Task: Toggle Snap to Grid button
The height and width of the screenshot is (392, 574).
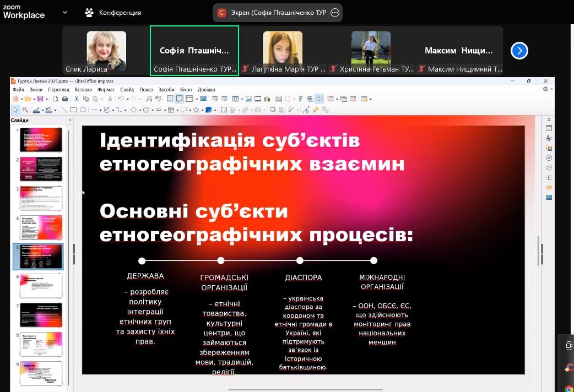Action: click(x=179, y=99)
